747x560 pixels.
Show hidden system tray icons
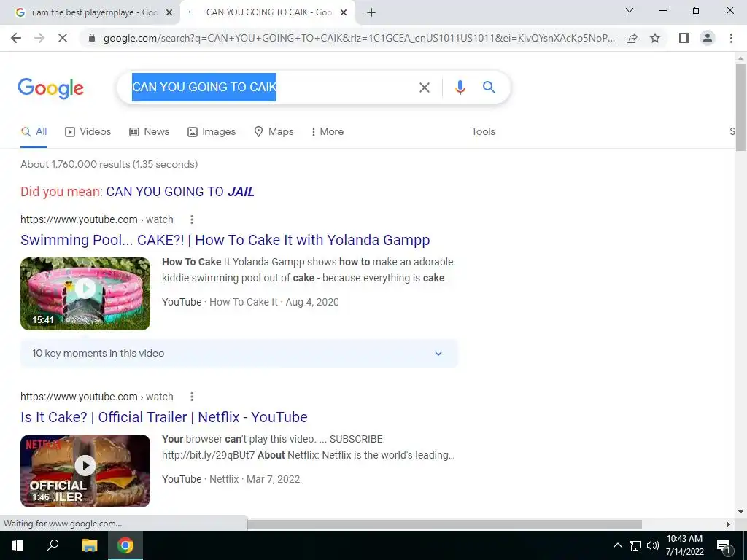[x=617, y=545]
